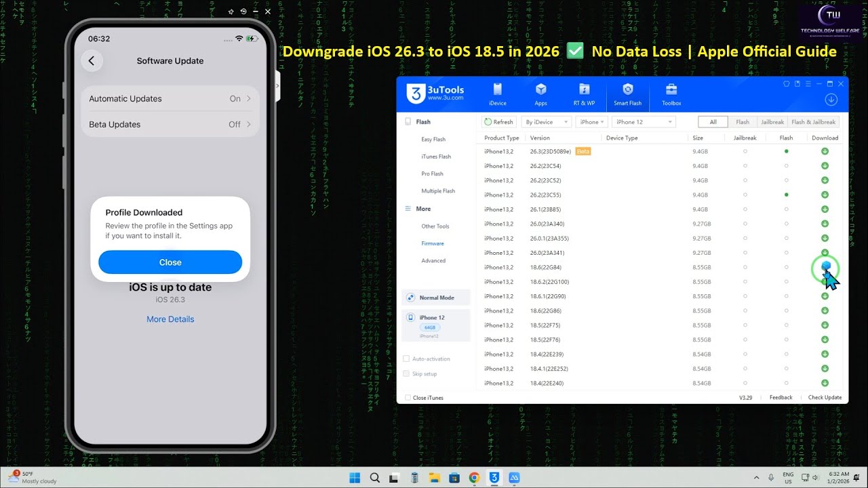The image size is (868, 488).
Task: Download firmware 18.6(22G86)
Action: tap(825, 310)
